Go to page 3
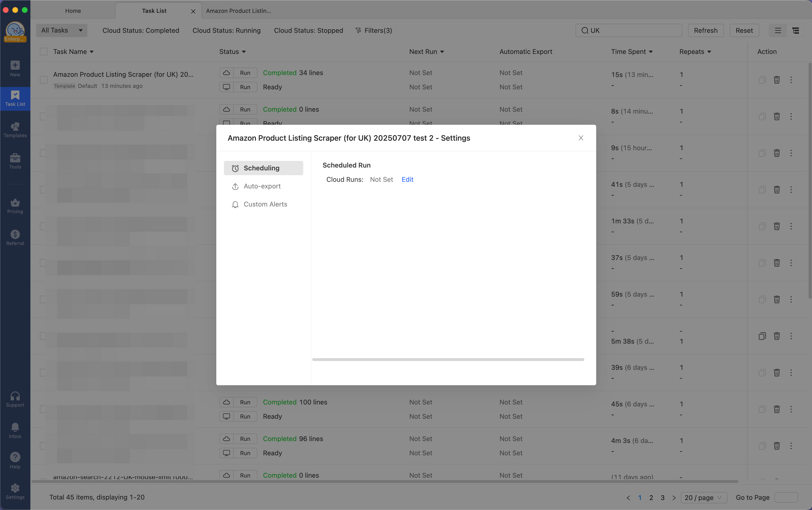 662,497
